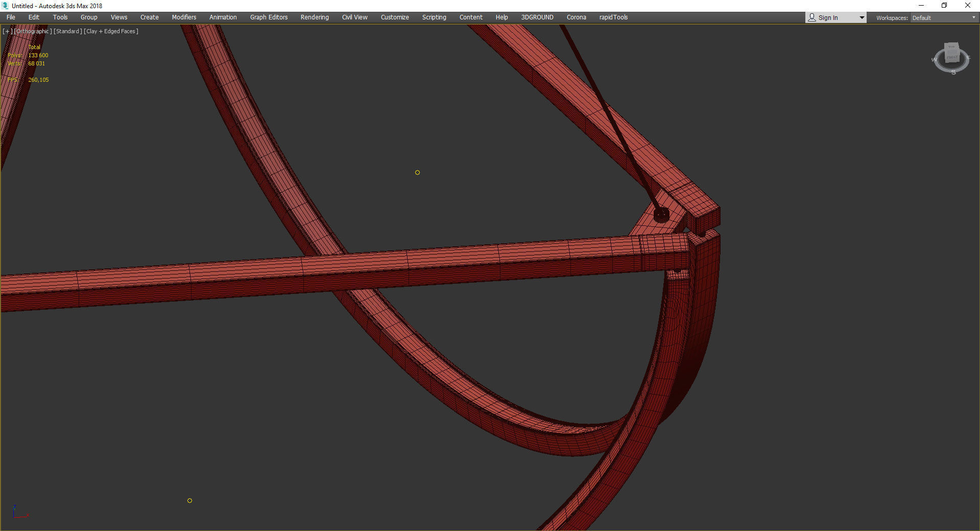
Task: Open the Orthographic point-of-view viewport menu
Action: pyautogui.click(x=33, y=31)
